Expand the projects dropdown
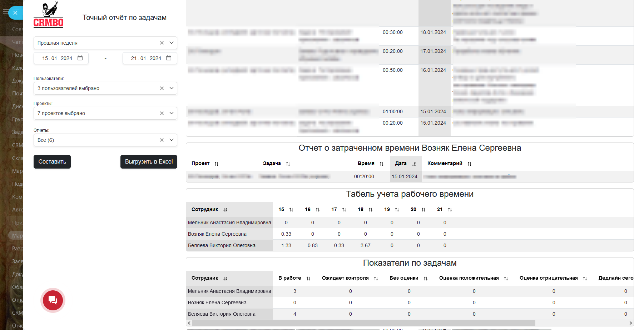The width and height of the screenshot is (644, 330). click(x=172, y=113)
